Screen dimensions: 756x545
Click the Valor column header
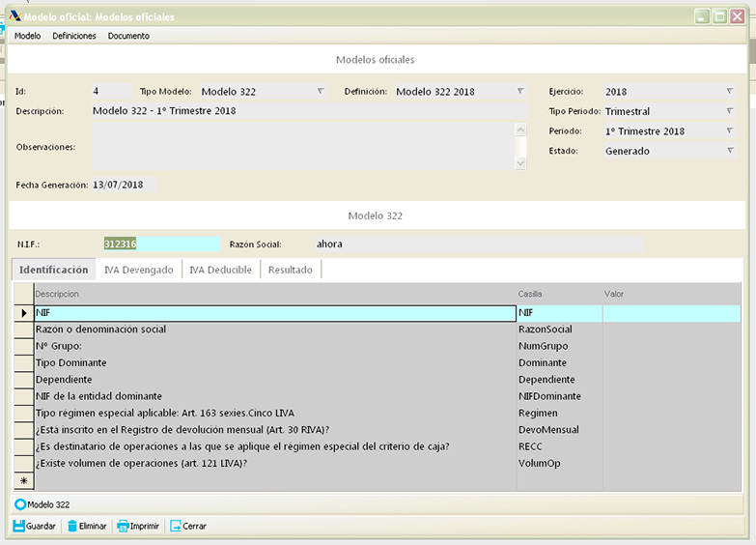672,294
